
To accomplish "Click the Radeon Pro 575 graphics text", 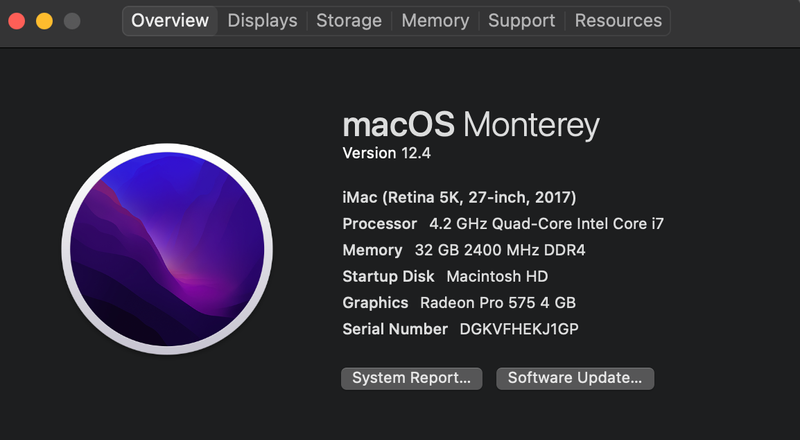I will 497,302.
